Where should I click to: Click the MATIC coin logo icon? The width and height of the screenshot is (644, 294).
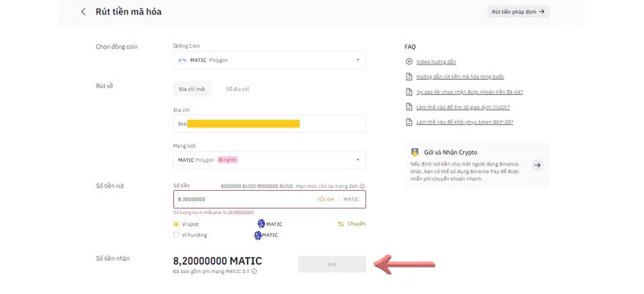click(183, 60)
